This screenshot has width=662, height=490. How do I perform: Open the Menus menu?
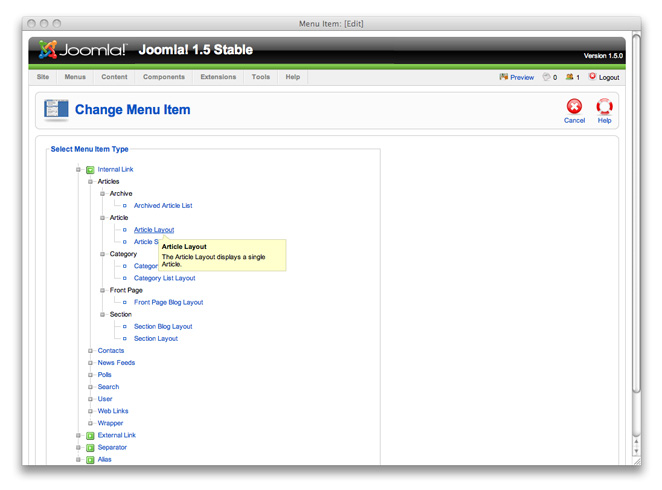[75, 77]
